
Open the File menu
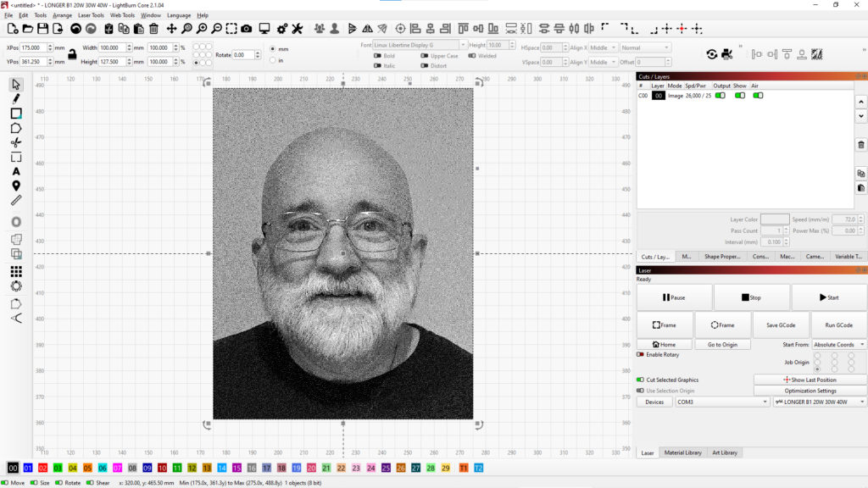click(x=8, y=15)
